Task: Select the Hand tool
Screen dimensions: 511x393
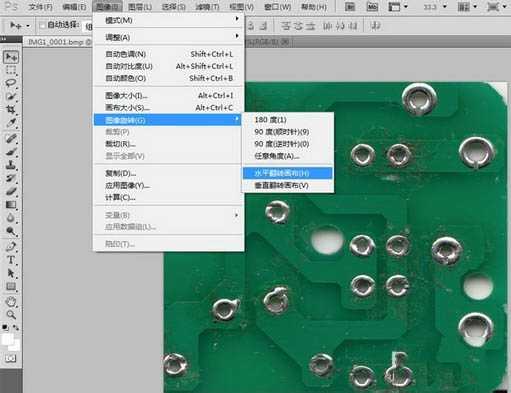Action: 11,302
